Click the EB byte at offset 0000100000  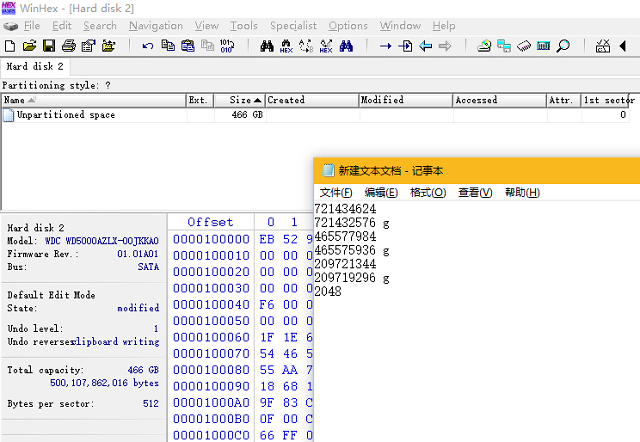pyautogui.click(x=267, y=239)
